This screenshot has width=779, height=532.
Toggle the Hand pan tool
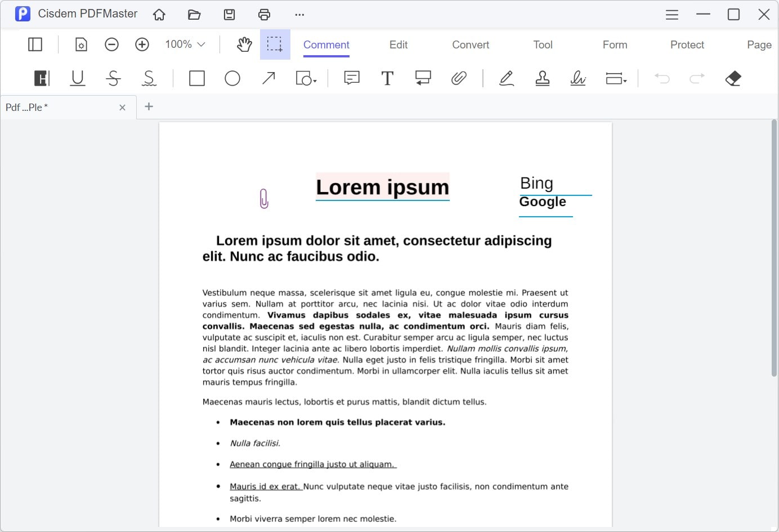(244, 44)
